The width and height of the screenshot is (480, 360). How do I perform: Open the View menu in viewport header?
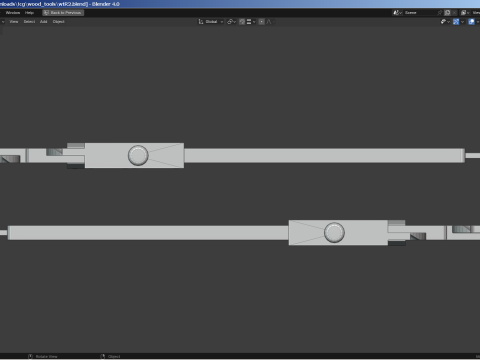tap(14, 22)
